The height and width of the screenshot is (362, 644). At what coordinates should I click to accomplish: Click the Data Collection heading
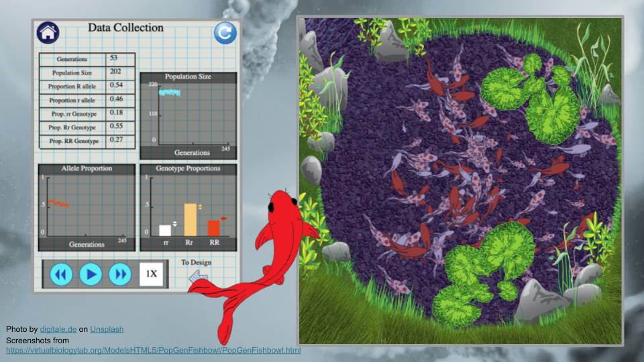(125, 27)
